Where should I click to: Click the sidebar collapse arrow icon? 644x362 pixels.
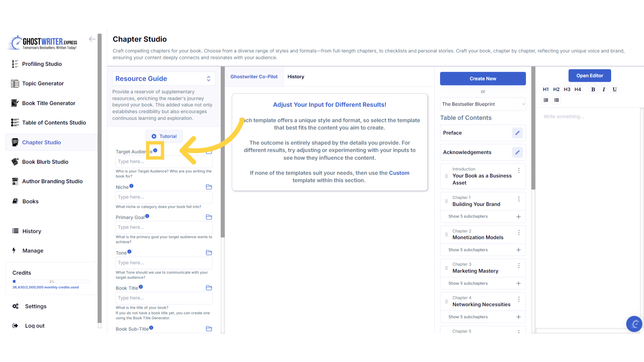pyautogui.click(x=92, y=39)
